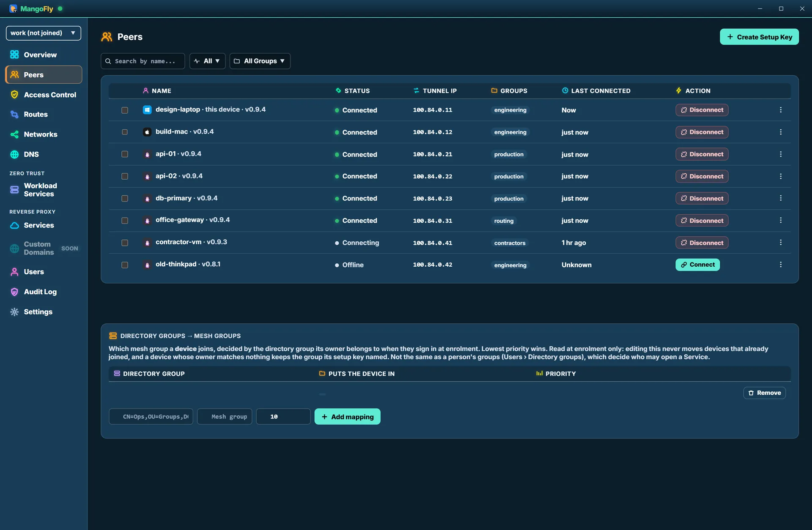
Task: Click the directory group DN input field
Action: click(x=151, y=417)
